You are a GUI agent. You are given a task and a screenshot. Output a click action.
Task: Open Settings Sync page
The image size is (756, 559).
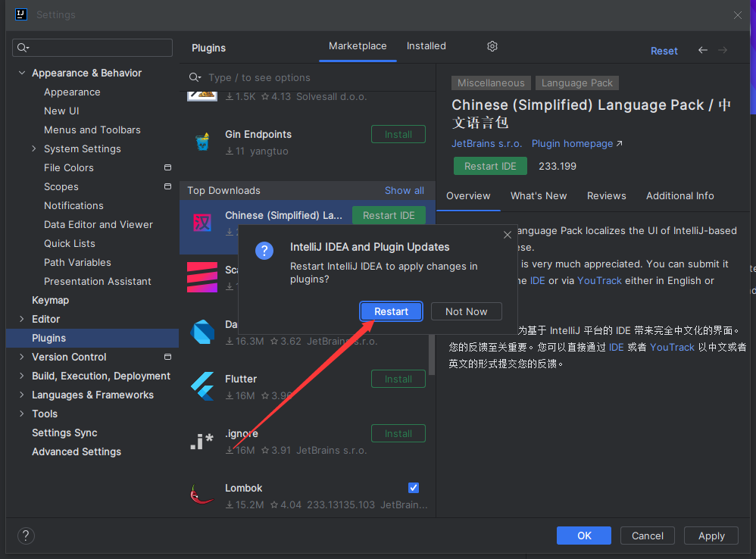[x=64, y=433]
